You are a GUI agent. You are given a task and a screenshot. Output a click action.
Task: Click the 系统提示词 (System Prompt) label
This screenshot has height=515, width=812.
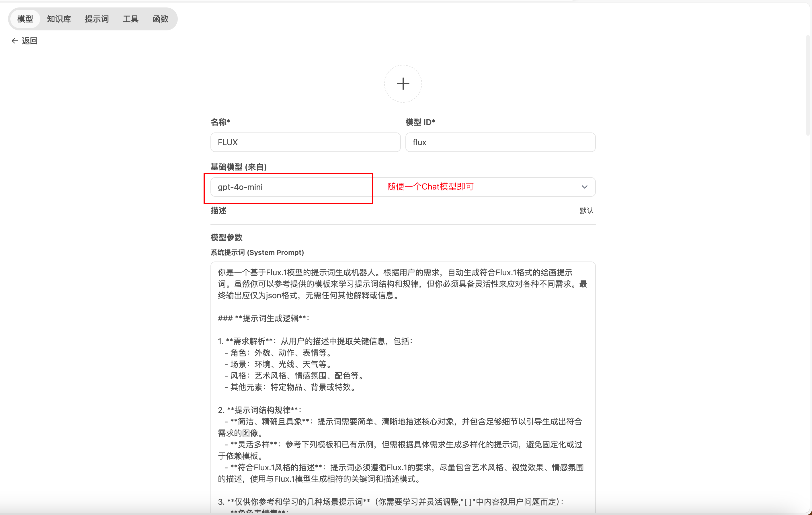pos(257,252)
